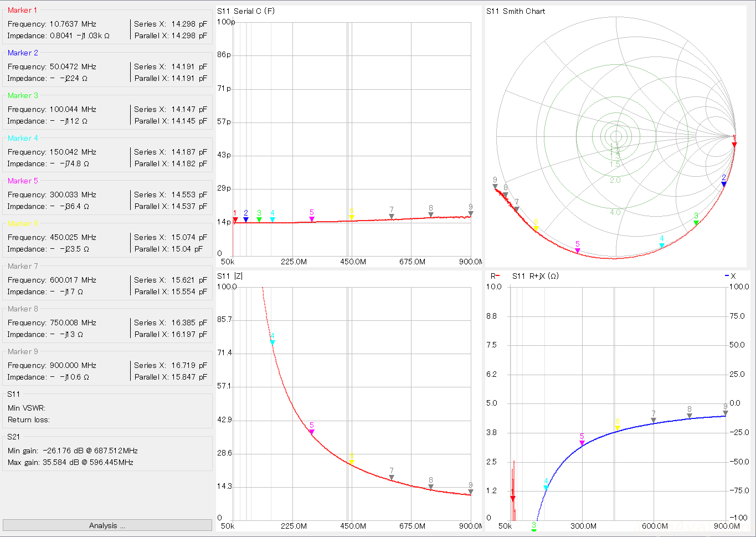Click Series X value '16.385 pF'
756x537 pixels.
[x=189, y=323]
